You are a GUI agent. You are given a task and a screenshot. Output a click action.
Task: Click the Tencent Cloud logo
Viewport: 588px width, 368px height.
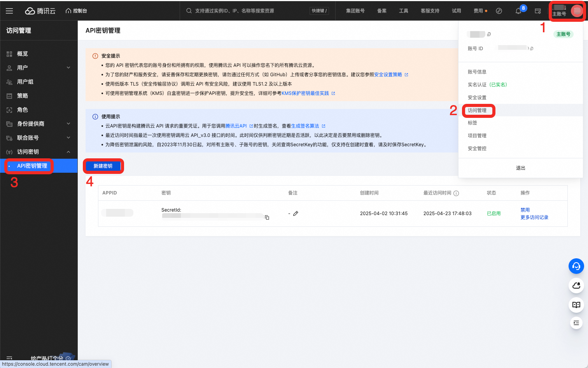coord(40,11)
